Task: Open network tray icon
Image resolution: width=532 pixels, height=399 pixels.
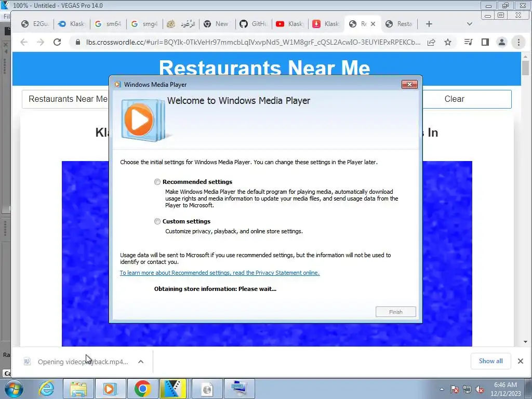Action: tap(467, 389)
